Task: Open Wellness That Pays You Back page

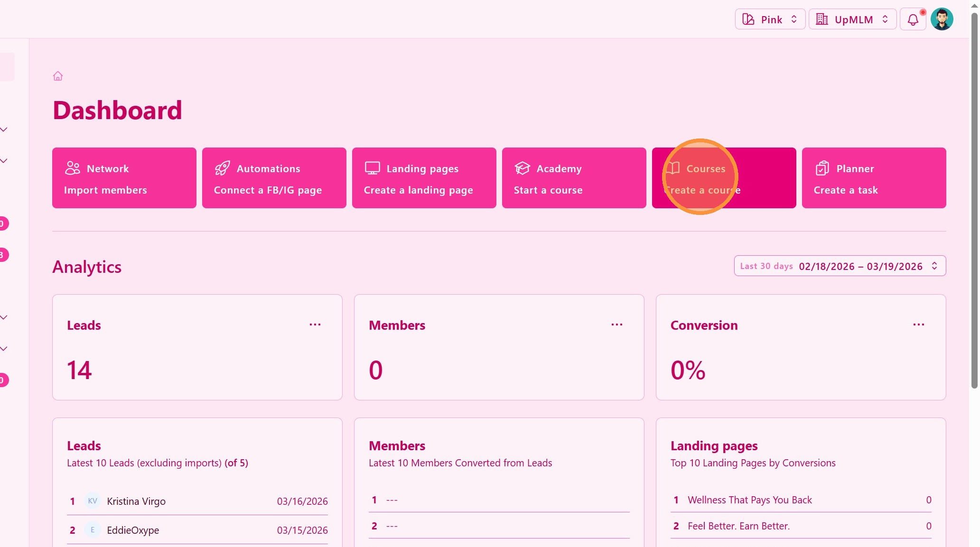Action: [x=749, y=500]
